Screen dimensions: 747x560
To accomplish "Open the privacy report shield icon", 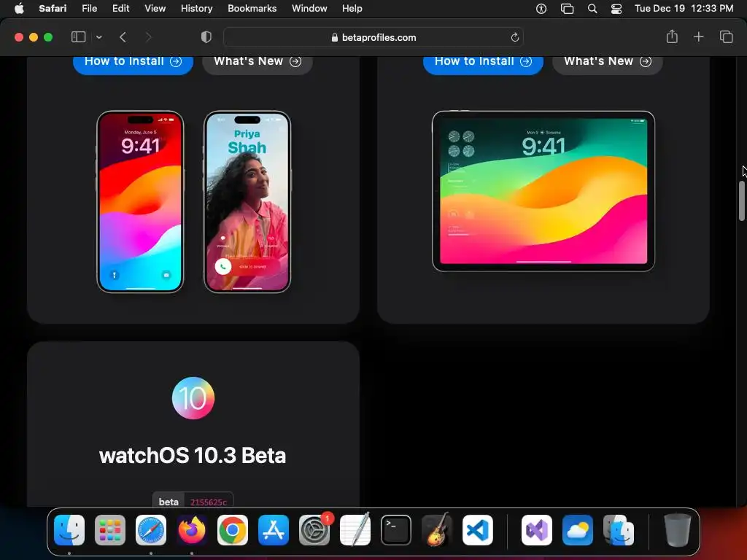I will (206, 37).
